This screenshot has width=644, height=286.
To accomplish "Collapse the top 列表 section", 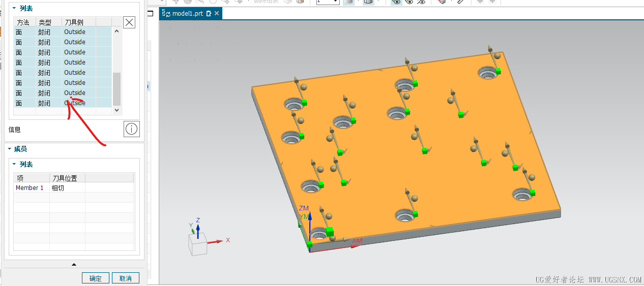I will click(14, 8).
